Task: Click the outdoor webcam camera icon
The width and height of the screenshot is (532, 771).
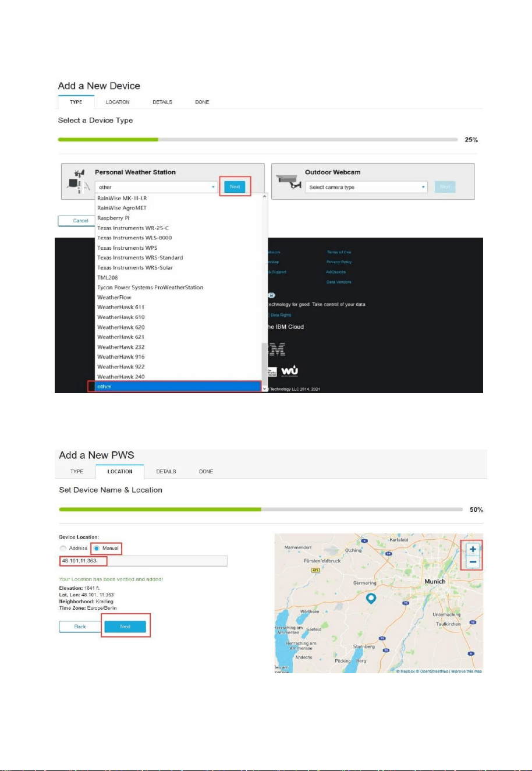Action: (288, 181)
